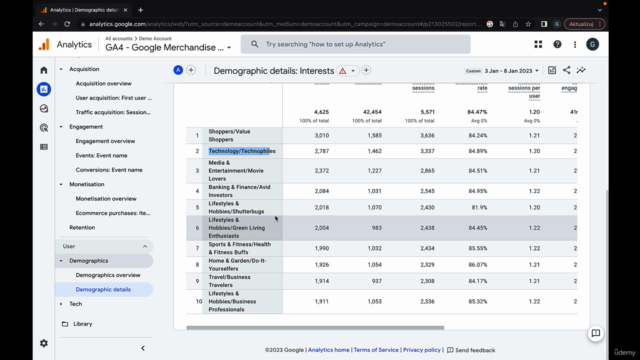Image resolution: width=640 pixels, height=360 pixels.
Task: Open the property selector dropdown arrow
Action: [x=229, y=48]
